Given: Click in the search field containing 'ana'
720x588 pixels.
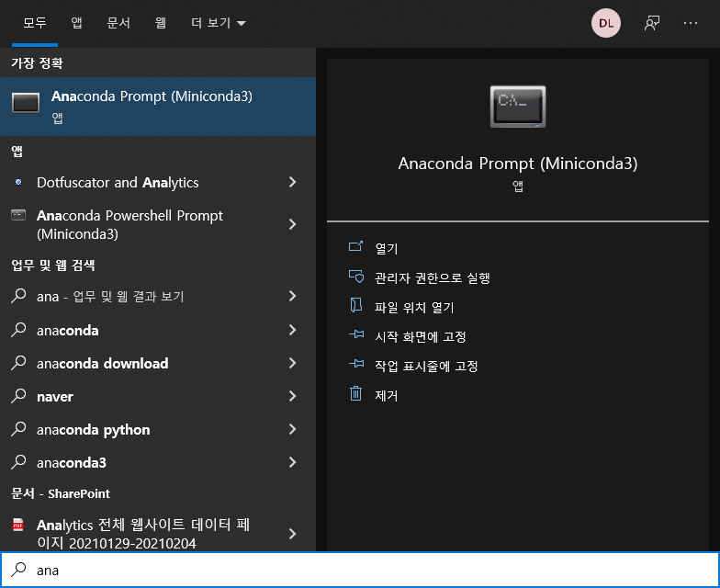Looking at the screenshot, I should pyautogui.click(x=360, y=570).
